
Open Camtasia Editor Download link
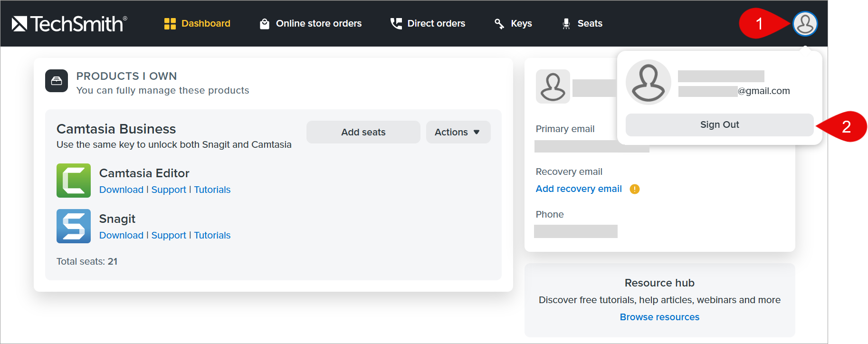(x=121, y=190)
